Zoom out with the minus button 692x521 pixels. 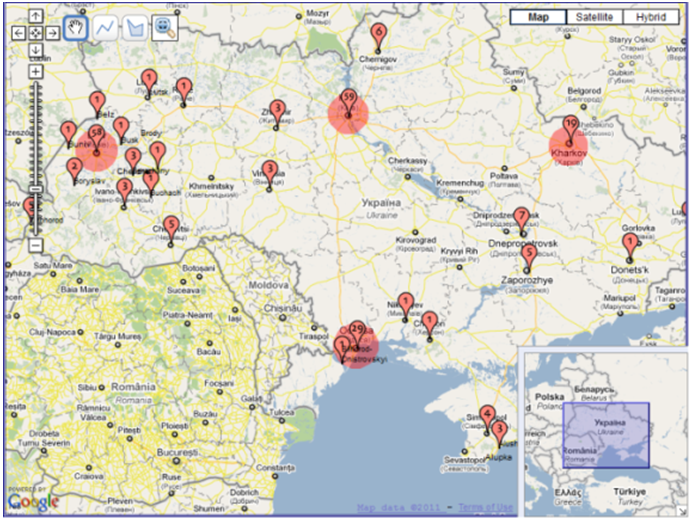36,245
